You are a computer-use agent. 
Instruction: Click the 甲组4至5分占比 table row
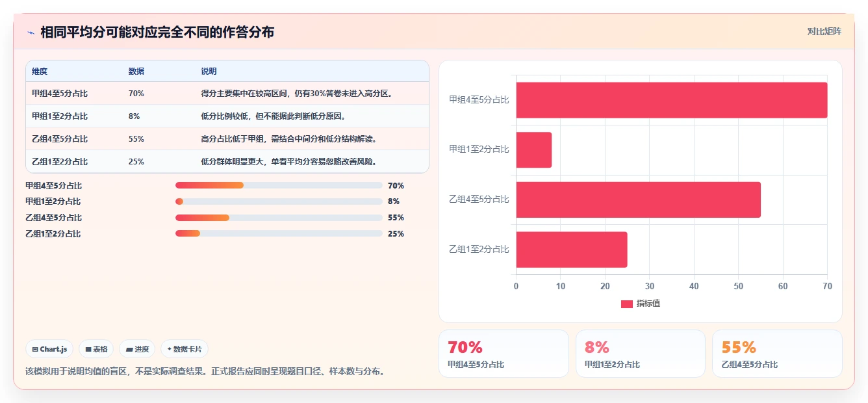[227, 93]
